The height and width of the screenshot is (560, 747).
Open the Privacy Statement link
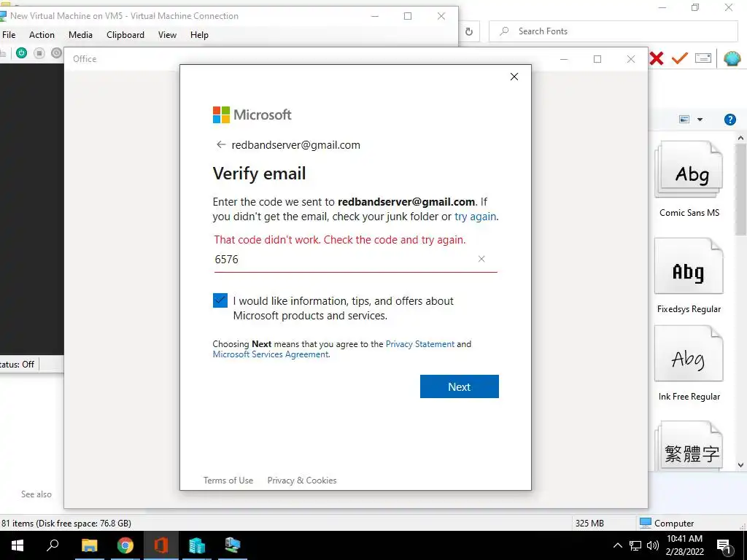(419, 344)
